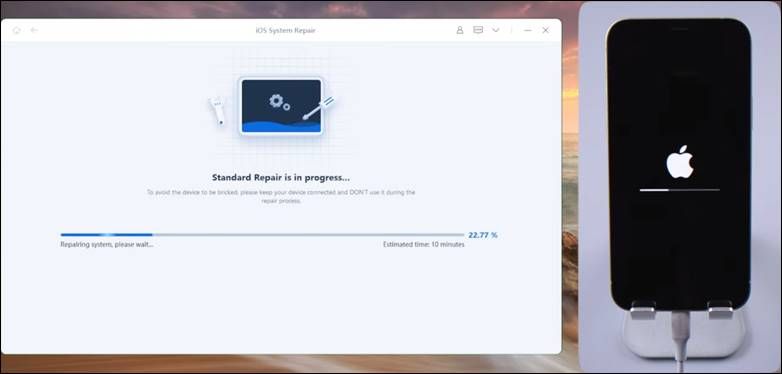
Task: Click the wrench icon beside the illustration
Action: point(217,111)
